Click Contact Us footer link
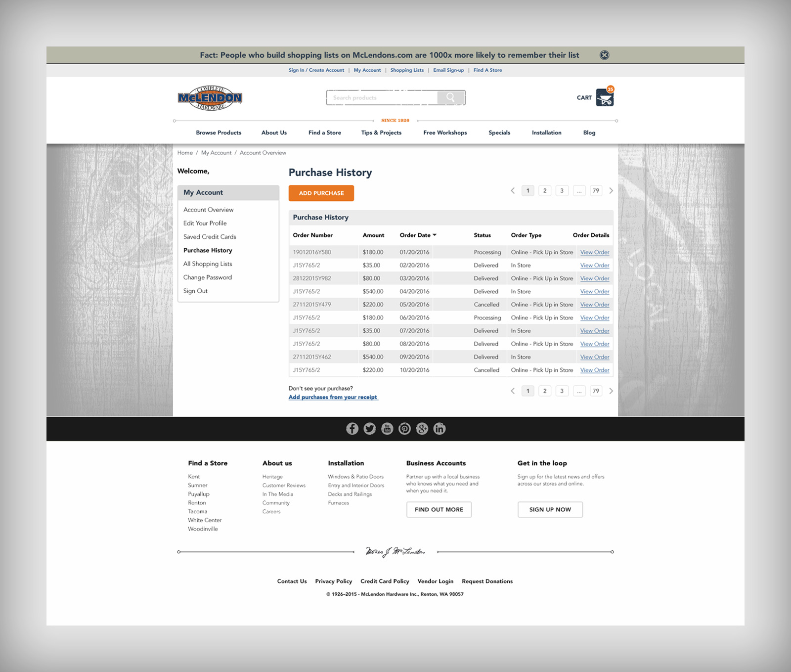The width and height of the screenshot is (791, 672). pos(292,582)
